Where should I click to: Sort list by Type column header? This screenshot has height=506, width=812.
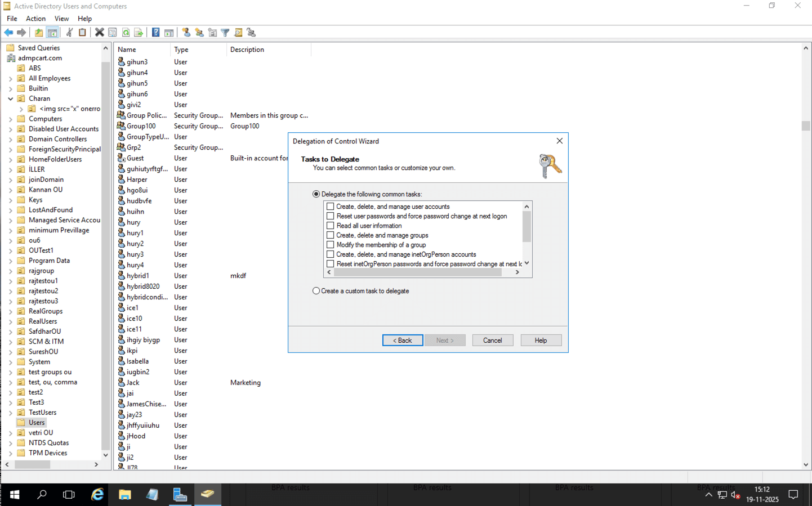tap(199, 50)
